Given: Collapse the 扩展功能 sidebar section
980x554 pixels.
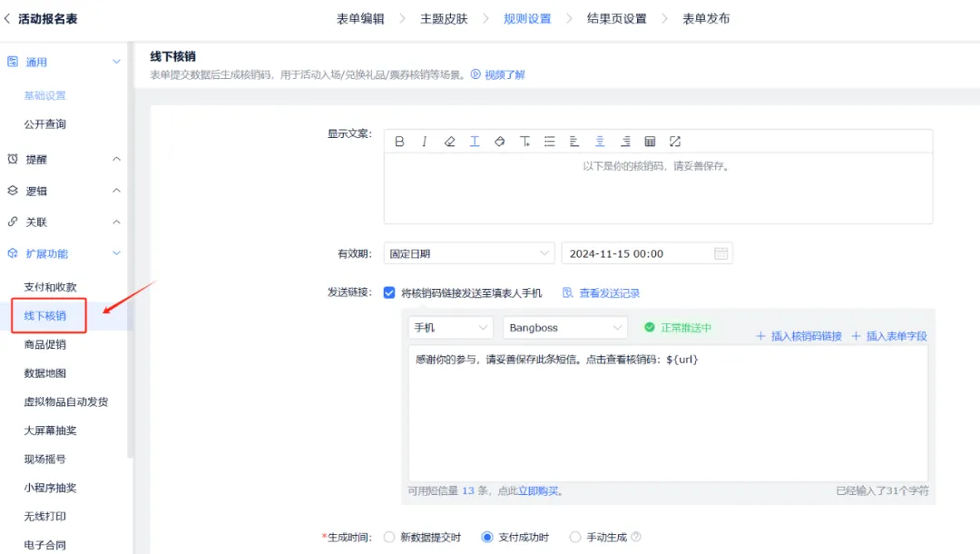Looking at the screenshot, I should pos(116,254).
